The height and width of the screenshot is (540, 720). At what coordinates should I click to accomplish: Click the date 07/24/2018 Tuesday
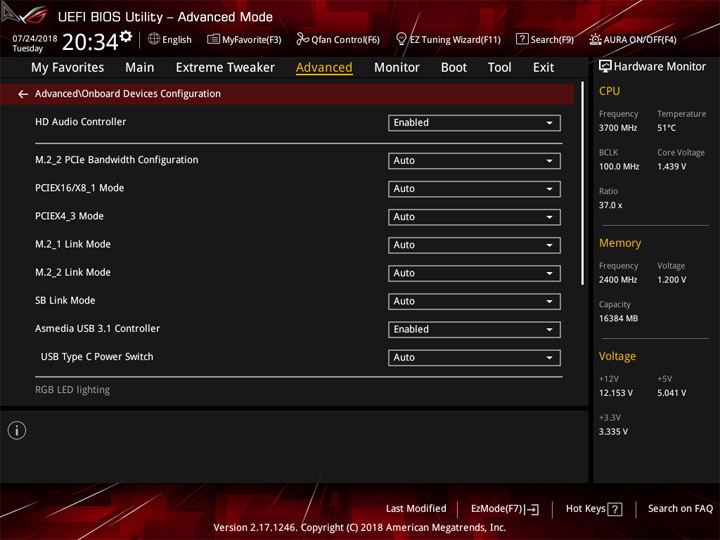tap(34, 43)
